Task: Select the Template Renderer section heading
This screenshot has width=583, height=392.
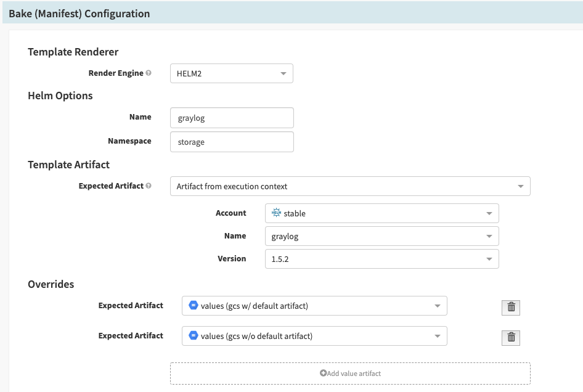Action: pos(73,52)
